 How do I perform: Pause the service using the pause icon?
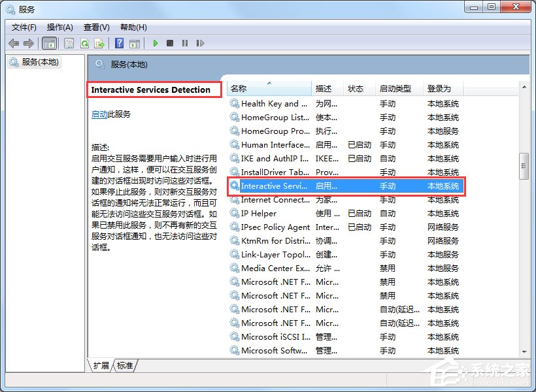pyautogui.click(x=185, y=43)
